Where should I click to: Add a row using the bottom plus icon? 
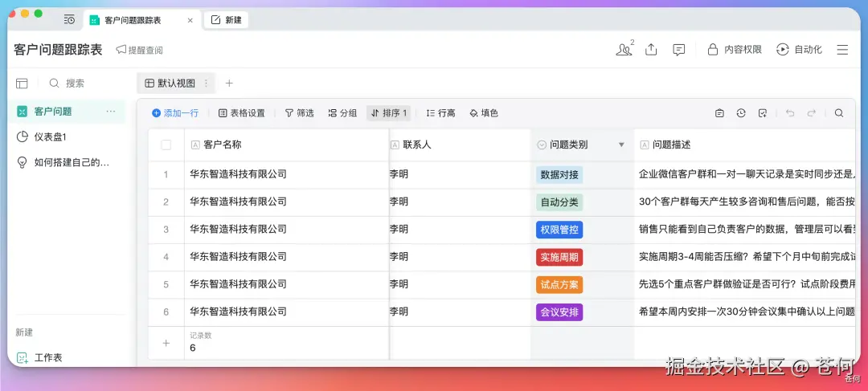coord(166,343)
